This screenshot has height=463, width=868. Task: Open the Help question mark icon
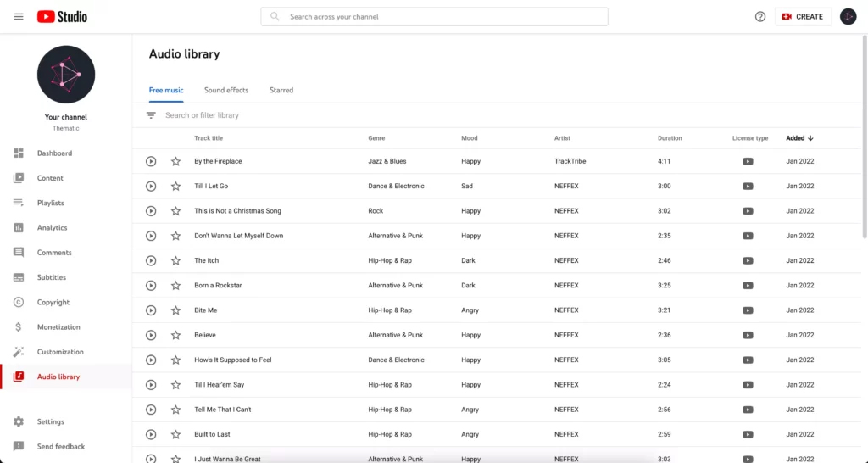pyautogui.click(x=760, y=16)
